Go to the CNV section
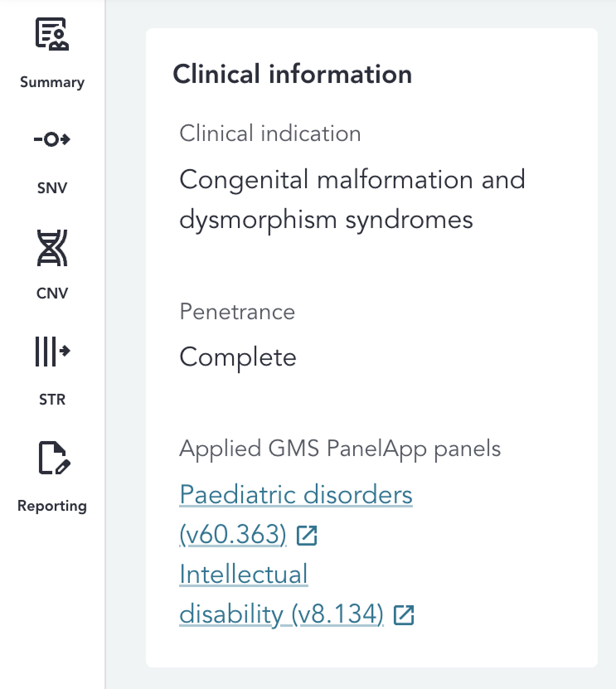The width and height of the screenshot is (616, 689). (x=51, y=293)
